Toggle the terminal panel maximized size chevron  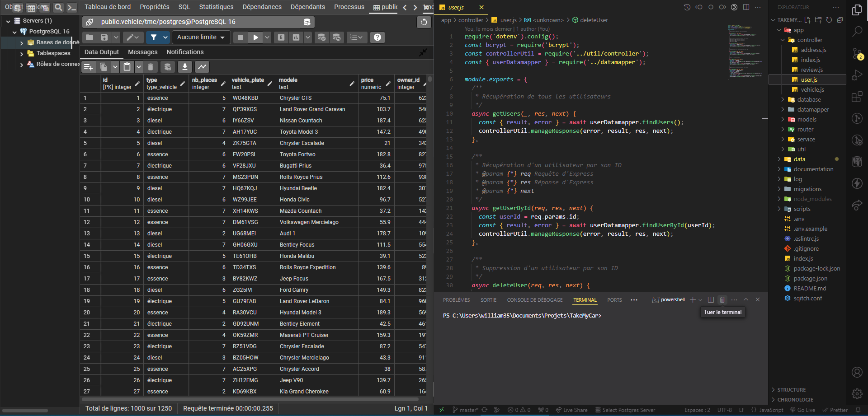point(746,300)
